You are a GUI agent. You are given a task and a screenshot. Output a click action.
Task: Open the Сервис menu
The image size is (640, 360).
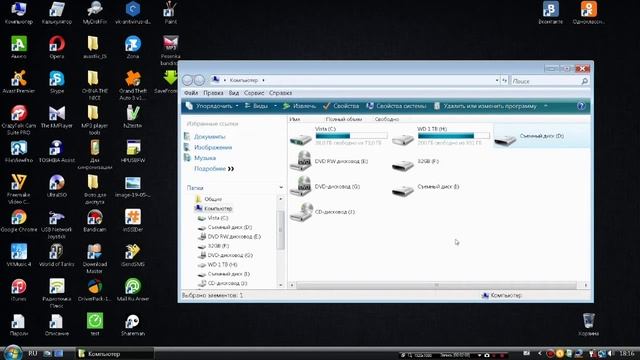(254, 93)
